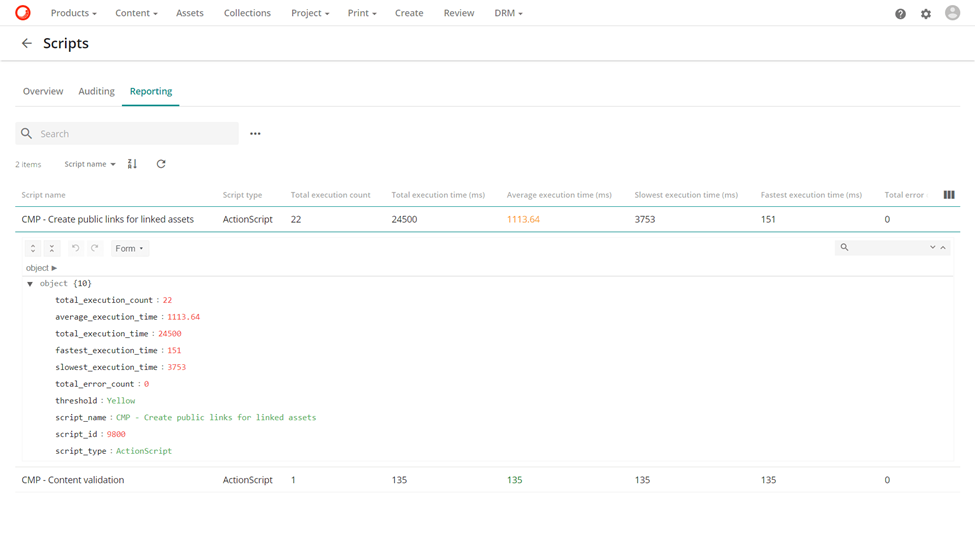Jump to next JSON search result
975x534 pixels.
pyautogui.click(x=933, y=247)
